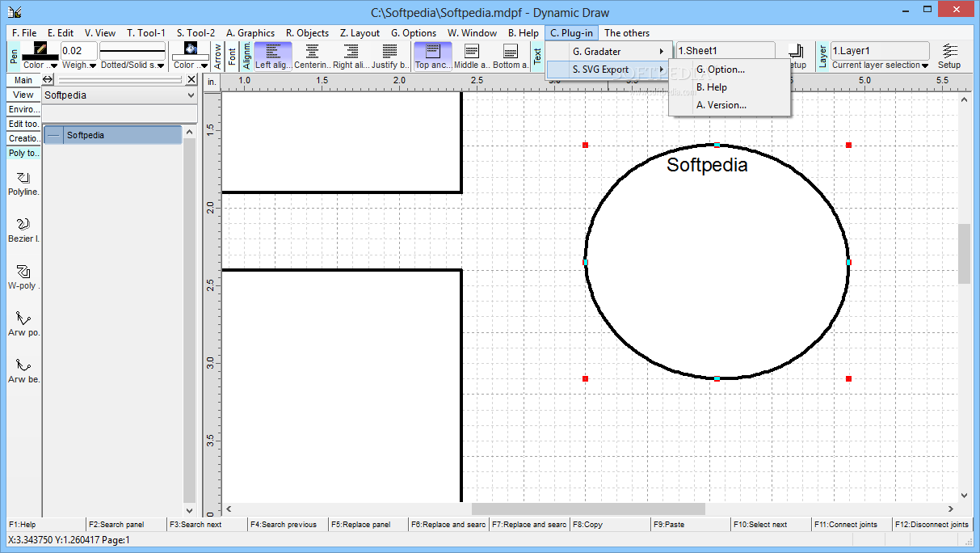Click F1:Help function key button
This screenshot has height=553, width=980.
pos(45,525)
